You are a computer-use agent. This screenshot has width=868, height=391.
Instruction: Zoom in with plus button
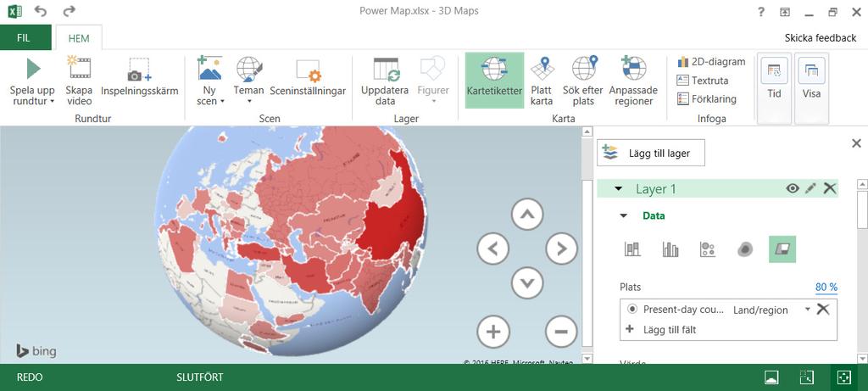coord(492,331)
